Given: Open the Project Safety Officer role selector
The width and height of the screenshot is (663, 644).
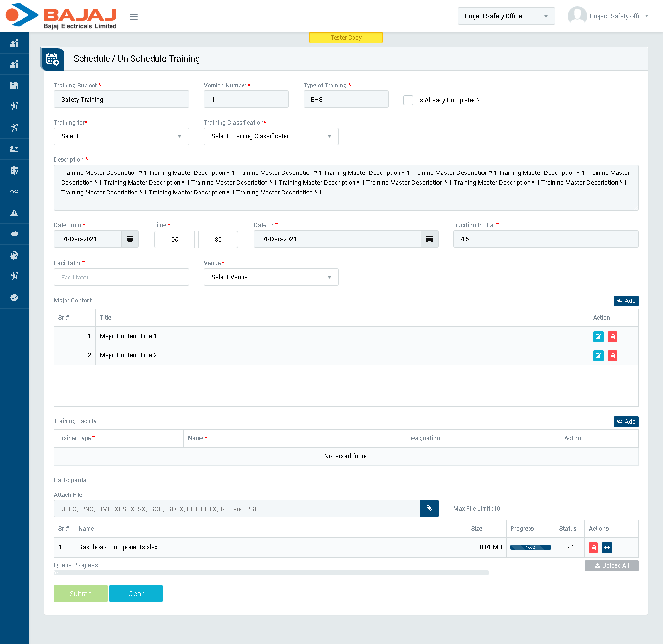Looking at the screenshot, I should click(506, 16).
